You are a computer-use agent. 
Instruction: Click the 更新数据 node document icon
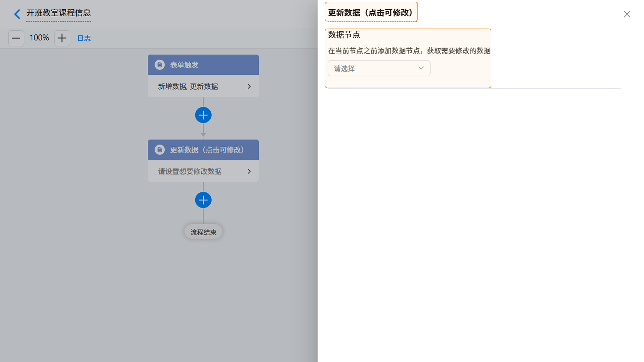click(159, 150)
